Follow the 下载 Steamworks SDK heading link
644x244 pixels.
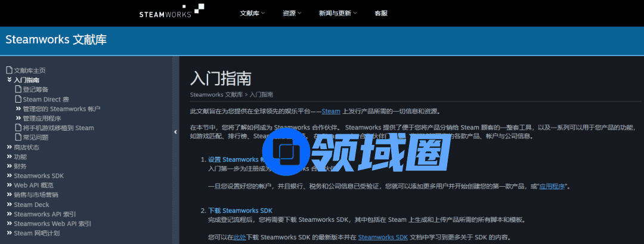click(x=240, y=211)
